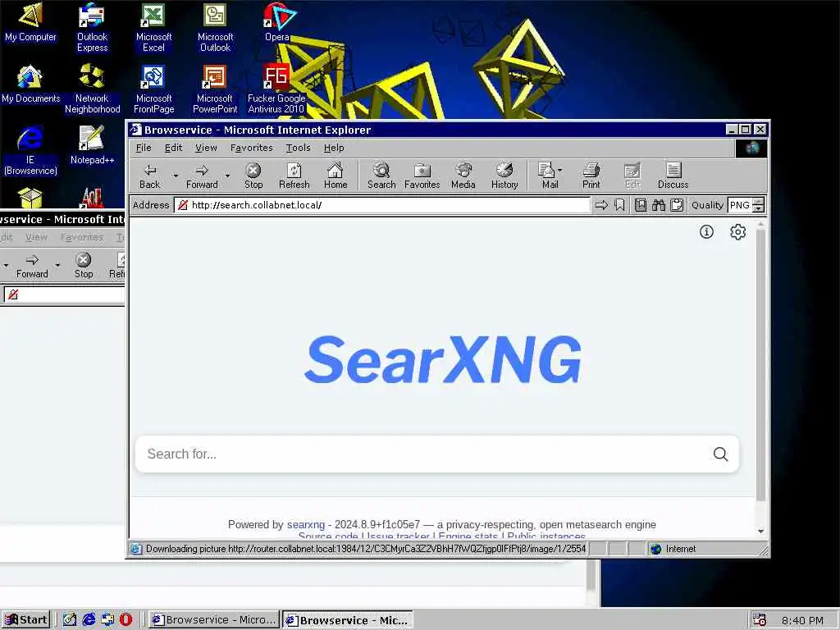This screenshot has width=840, height=630.
Task: Open View menu in background Browservice window
Action: pyautogui.click(x=36, y=237)
